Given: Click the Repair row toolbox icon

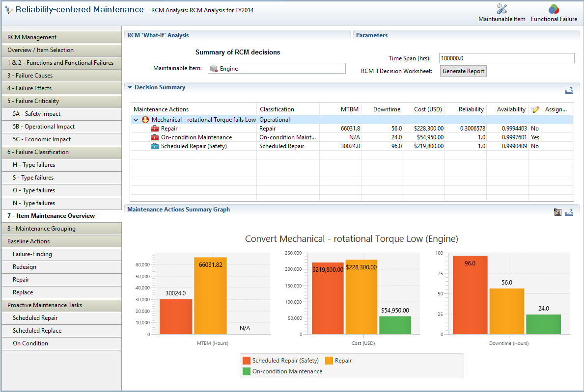Looking at the screenshot, I should pyautogui.click(x=155, y=129).
